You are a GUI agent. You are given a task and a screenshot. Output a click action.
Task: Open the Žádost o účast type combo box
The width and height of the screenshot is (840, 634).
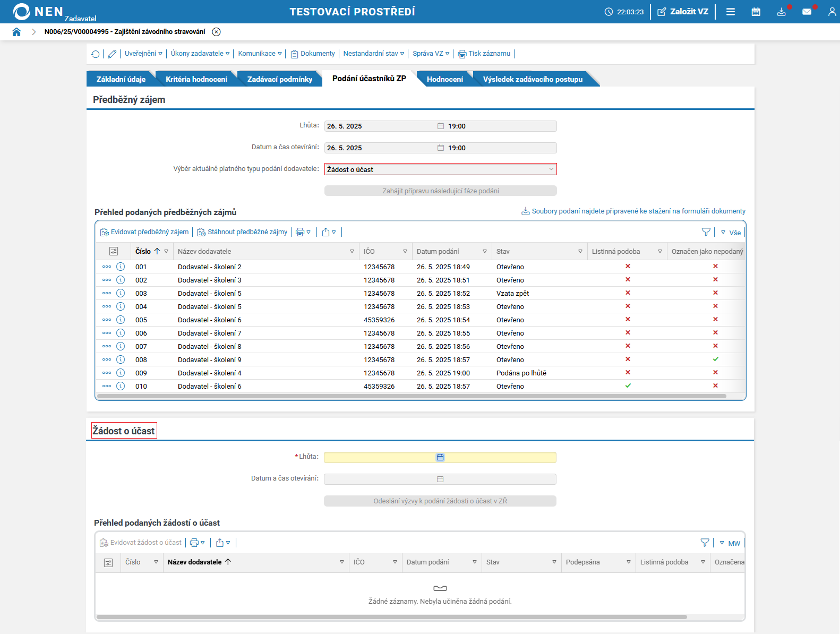(440, 169)
